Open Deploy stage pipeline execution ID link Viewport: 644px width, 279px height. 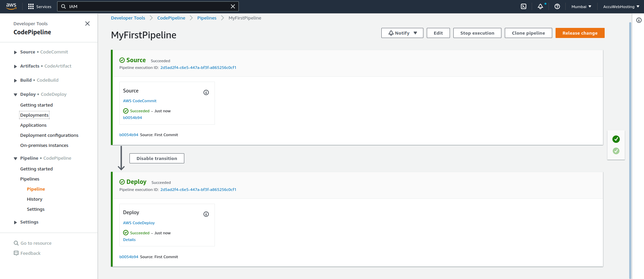click(x=198, y=190)
